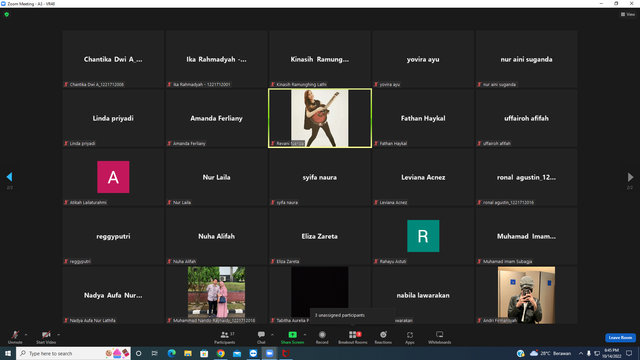Click Atikah Lailaturahmi's pink A avatar
The image size is (640, 360).
pos(113,177)
